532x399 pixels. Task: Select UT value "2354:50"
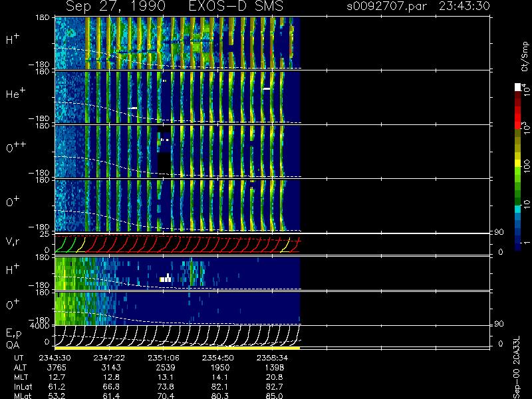[218, 358]
